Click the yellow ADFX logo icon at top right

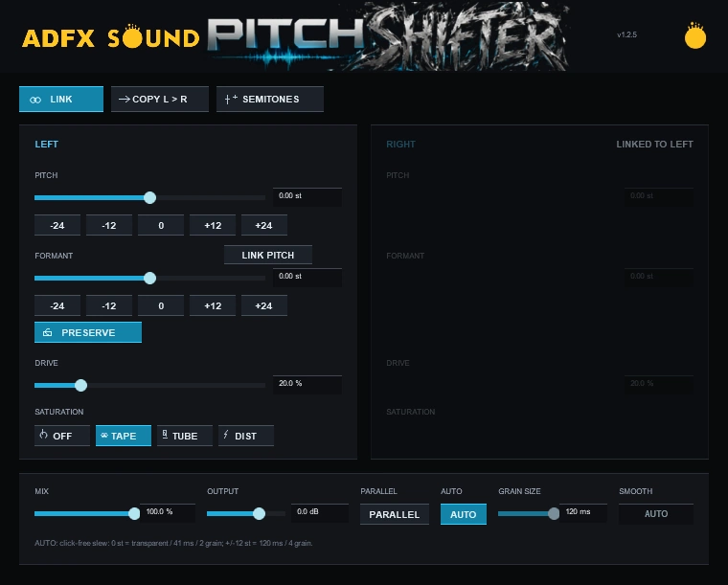pos(695,35)
